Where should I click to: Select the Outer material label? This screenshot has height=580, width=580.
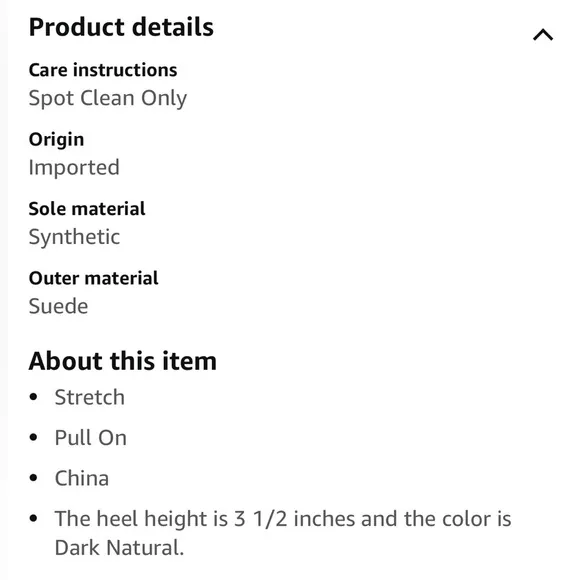[94, 278]
